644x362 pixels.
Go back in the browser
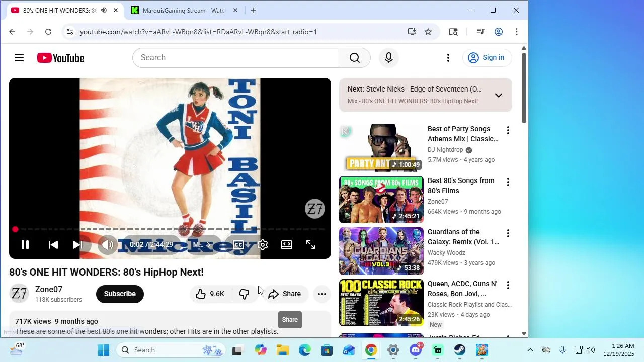[x=12, y=32]
